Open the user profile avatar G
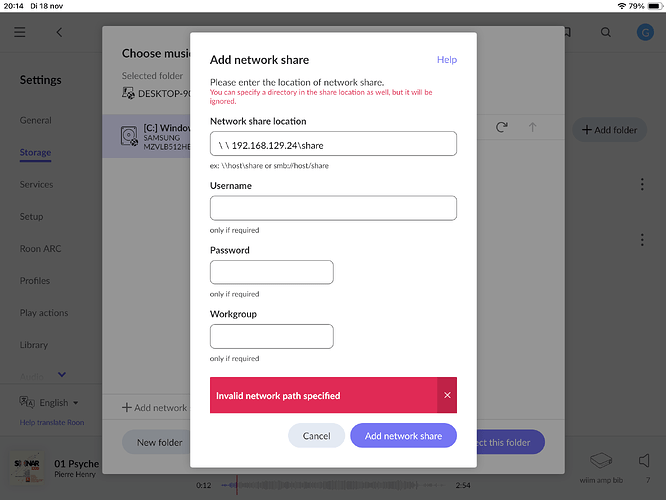The image size is (666, 500). pyautogui.click(x=643, y=32)
